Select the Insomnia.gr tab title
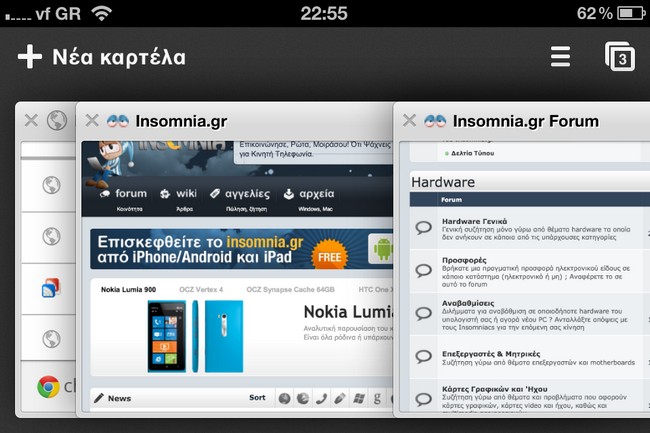Viewport: 650px width, 433px height. tap(181, 121)
